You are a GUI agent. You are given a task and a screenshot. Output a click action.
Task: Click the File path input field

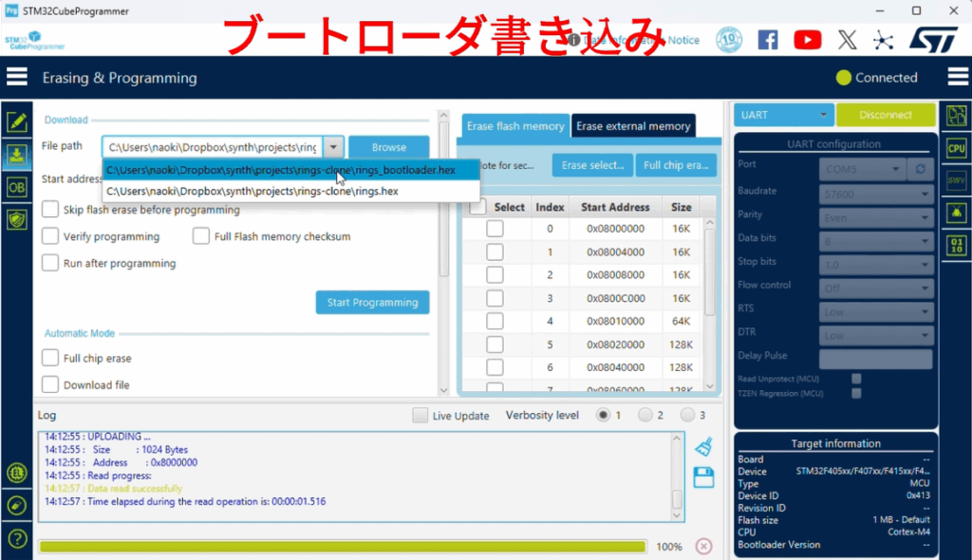pyautogui.click(x=212, y=147)
